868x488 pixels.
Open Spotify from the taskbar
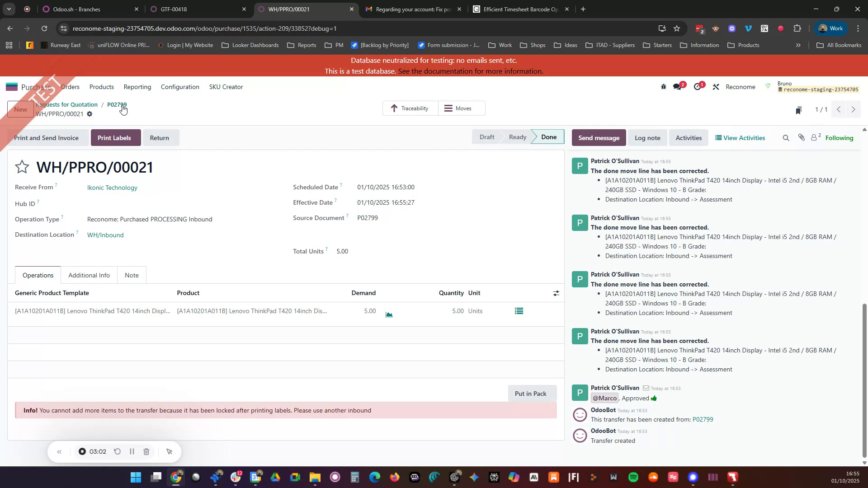pyautogui.click(x=633, y=477)
